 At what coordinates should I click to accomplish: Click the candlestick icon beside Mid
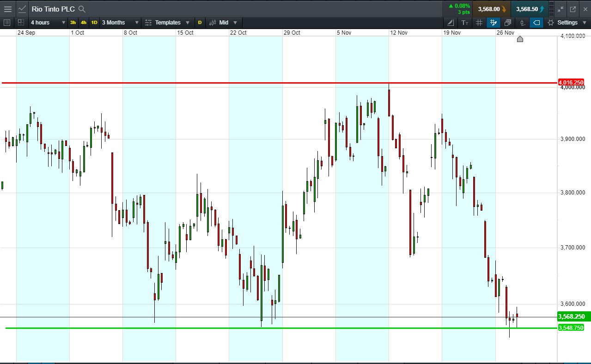pos(213,22)
